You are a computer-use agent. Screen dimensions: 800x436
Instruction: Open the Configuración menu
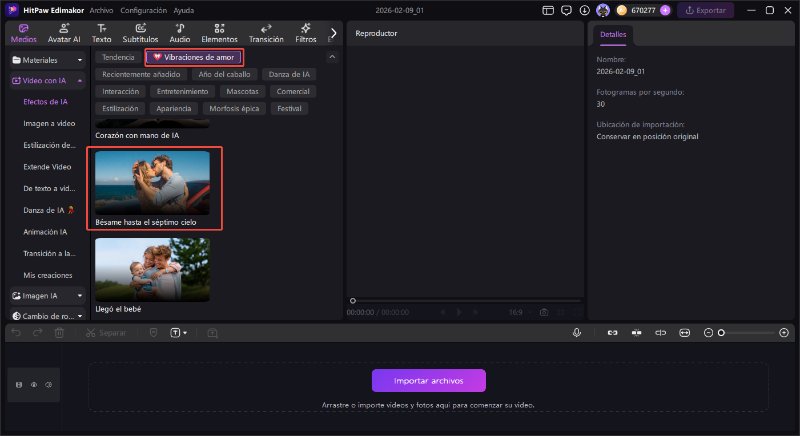point(143,10)
